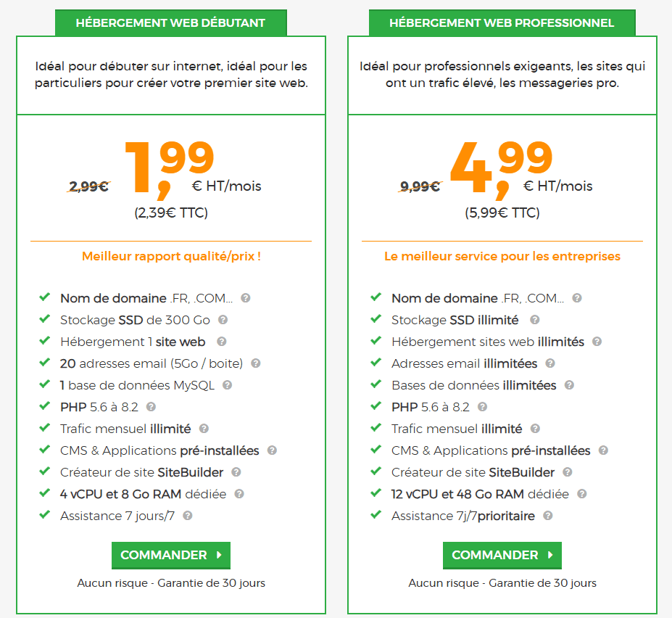Open help icon for 20 adresses email

coord(256,363)
